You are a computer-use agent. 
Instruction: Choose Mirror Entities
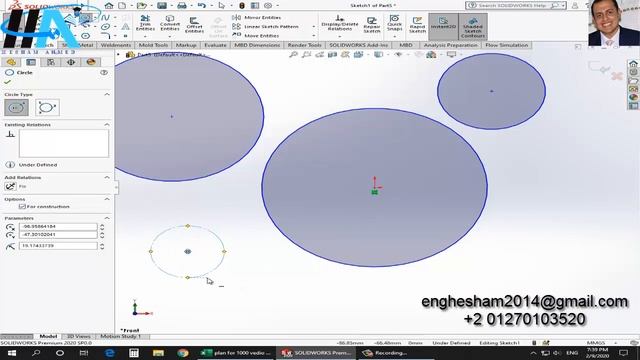coord(257,18)
